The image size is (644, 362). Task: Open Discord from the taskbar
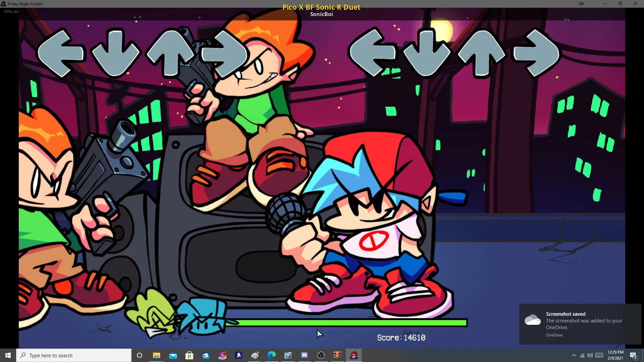pos(304,355)
